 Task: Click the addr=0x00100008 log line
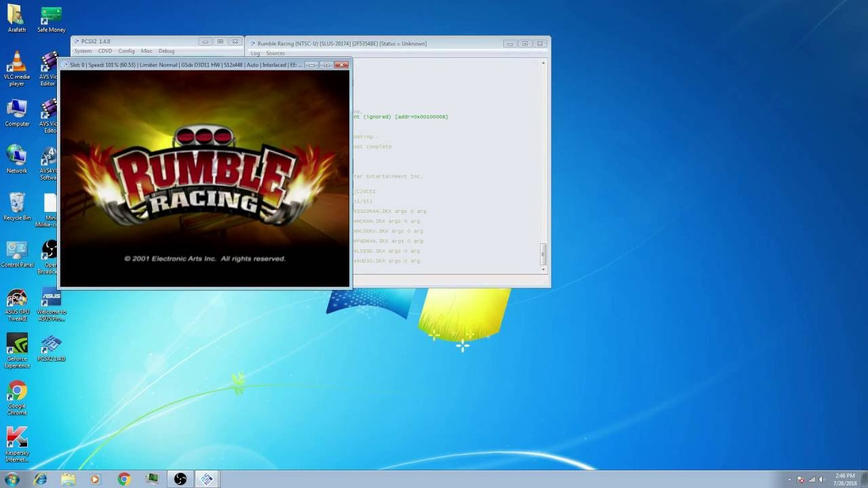[x=400, y=117]
